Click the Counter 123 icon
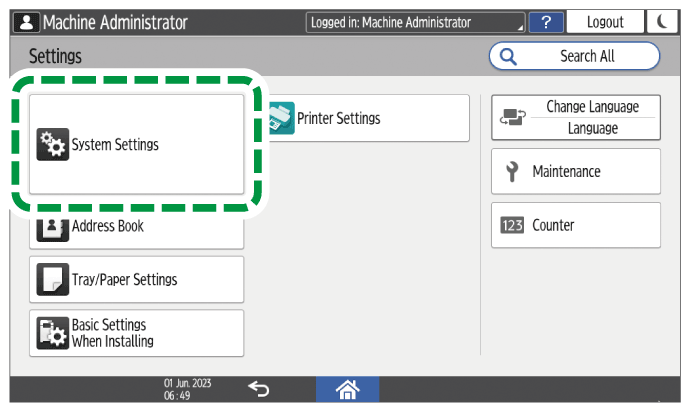Viewport: 691px width, 407px height. 511,226
